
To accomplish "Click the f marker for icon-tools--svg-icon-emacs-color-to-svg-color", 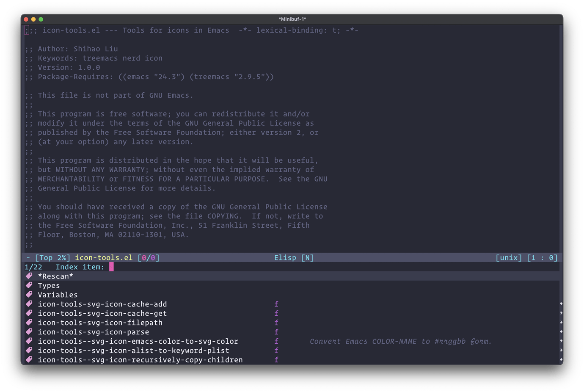I will [x=276, y=341].
